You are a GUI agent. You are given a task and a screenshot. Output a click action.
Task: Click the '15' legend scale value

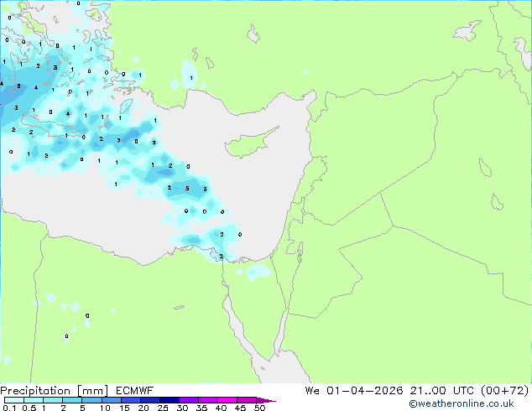[124, 408]
